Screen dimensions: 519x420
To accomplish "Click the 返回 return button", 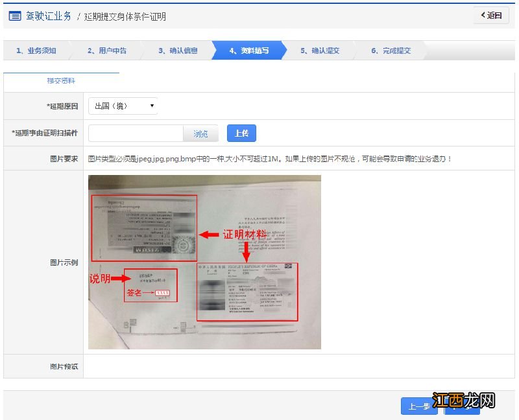I will tap(491, 15).
